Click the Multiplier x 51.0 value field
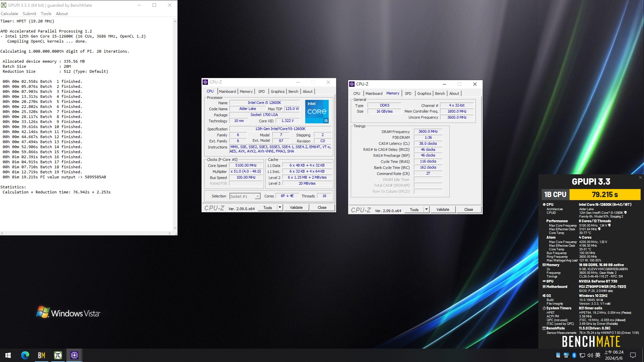The height and width of the screenshot is (362, 644). (246, 172)
